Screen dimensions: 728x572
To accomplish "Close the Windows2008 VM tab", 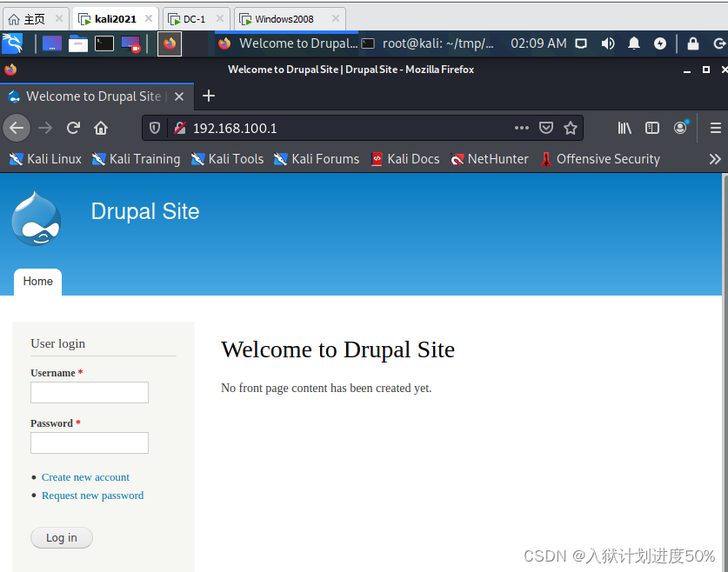I will [x=336, y=18].
